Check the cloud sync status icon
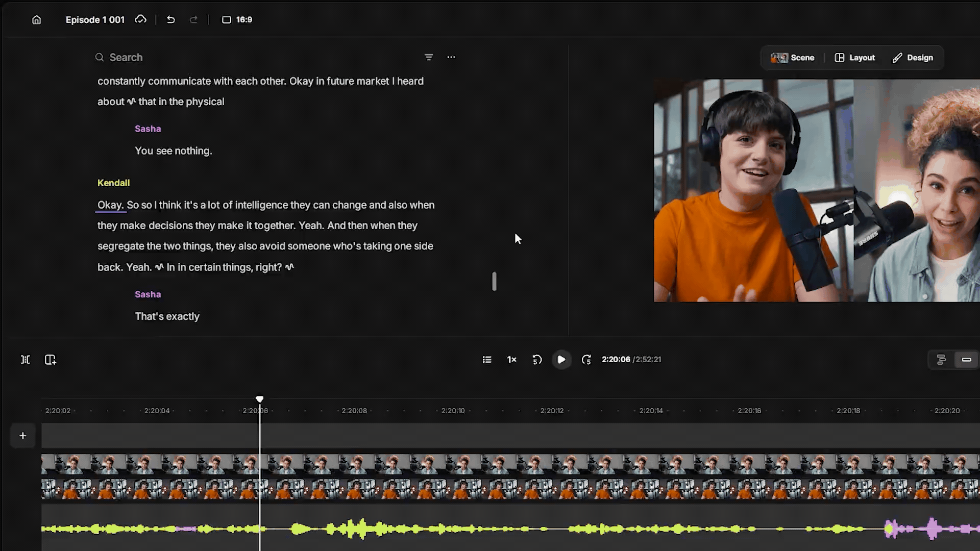980x551 pixels. point(140,19)
